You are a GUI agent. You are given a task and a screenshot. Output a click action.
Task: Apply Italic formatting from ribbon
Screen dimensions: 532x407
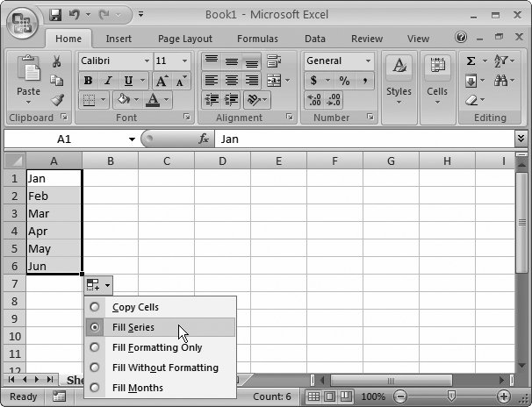106,81
